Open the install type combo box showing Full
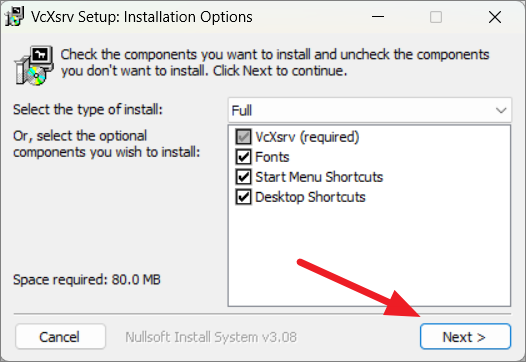Viewport: 526px width, 362px height. pyautogui.click(x=370, y=110)
